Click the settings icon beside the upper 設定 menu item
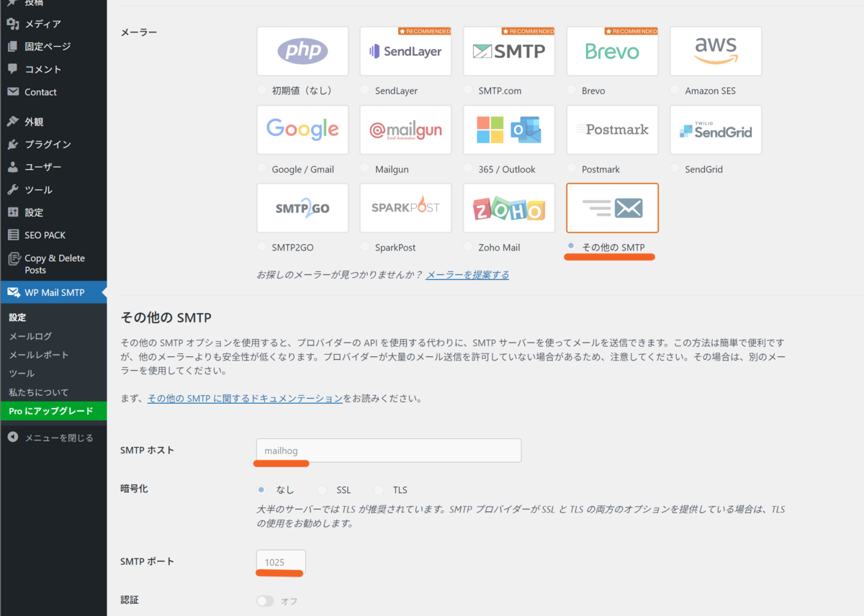 12,212
